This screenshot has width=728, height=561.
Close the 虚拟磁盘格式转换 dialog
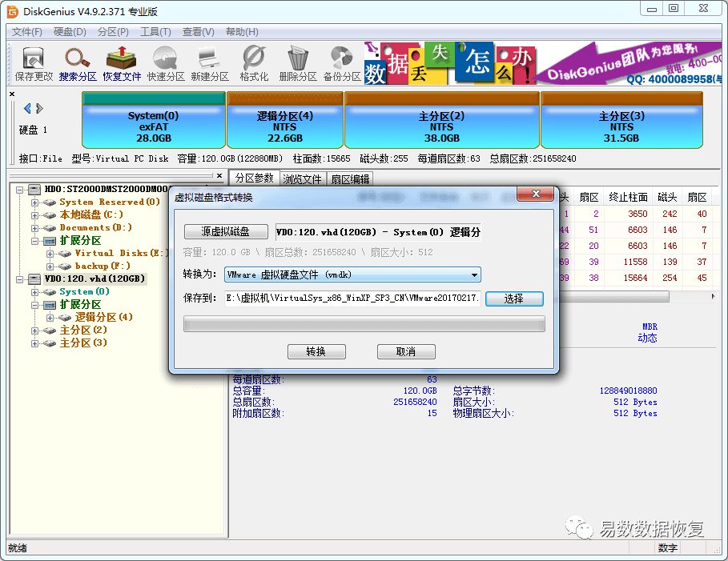click(x=535, y=194)
